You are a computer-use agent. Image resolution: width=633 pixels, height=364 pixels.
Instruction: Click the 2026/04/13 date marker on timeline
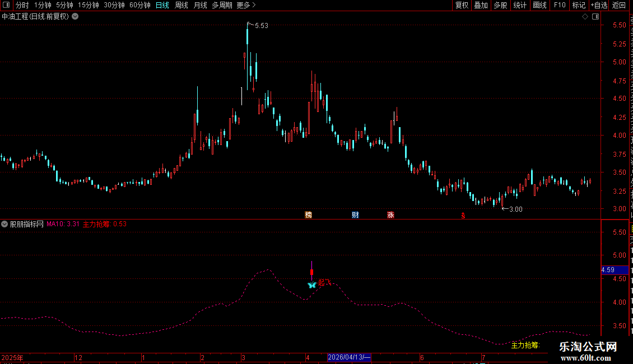349,357
